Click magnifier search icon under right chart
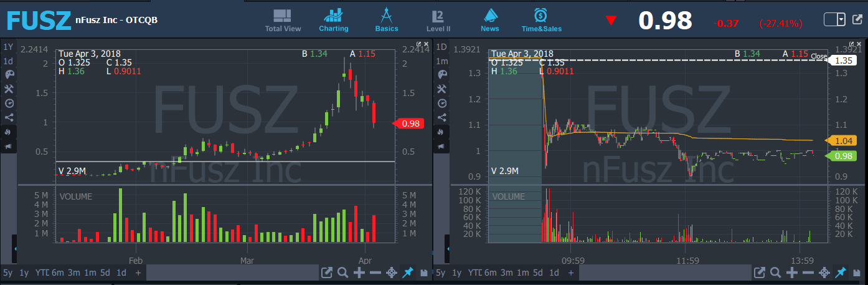The height and width of the screenshot is (285, 868). (x=775, y=273)
